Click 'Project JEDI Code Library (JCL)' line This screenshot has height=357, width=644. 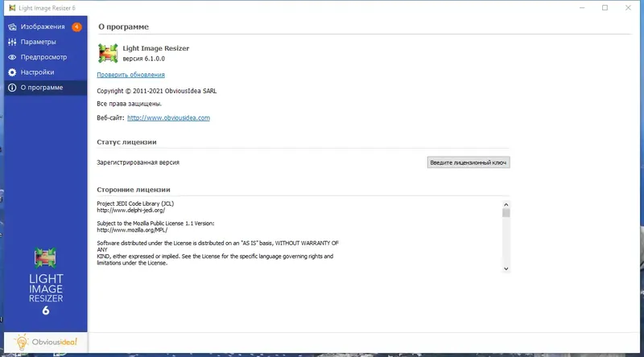point(135,203)
